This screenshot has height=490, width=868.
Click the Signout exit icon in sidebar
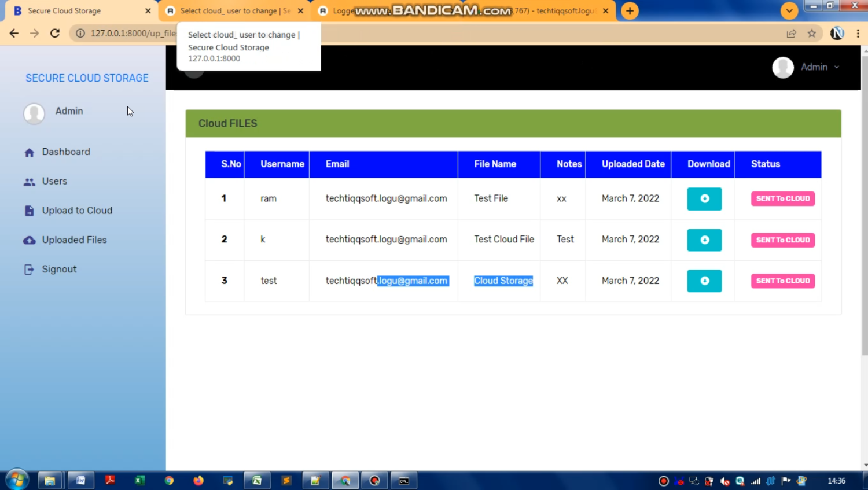tap(30, 270)
